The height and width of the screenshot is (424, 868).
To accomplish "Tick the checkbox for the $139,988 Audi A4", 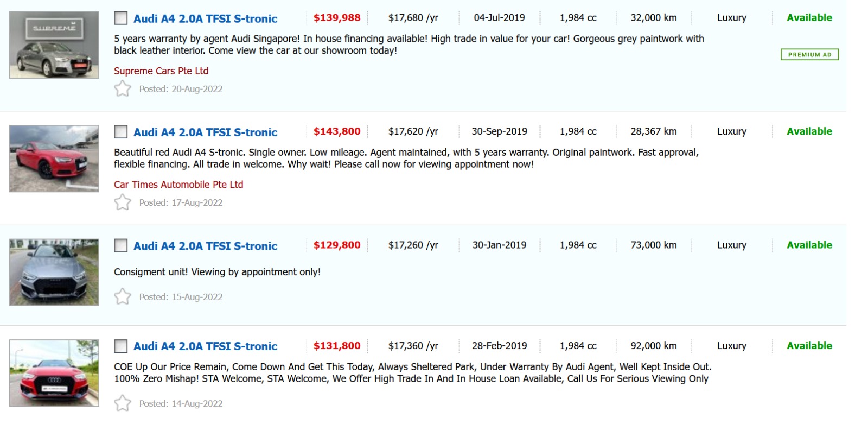I will click(x=120, y=18).
